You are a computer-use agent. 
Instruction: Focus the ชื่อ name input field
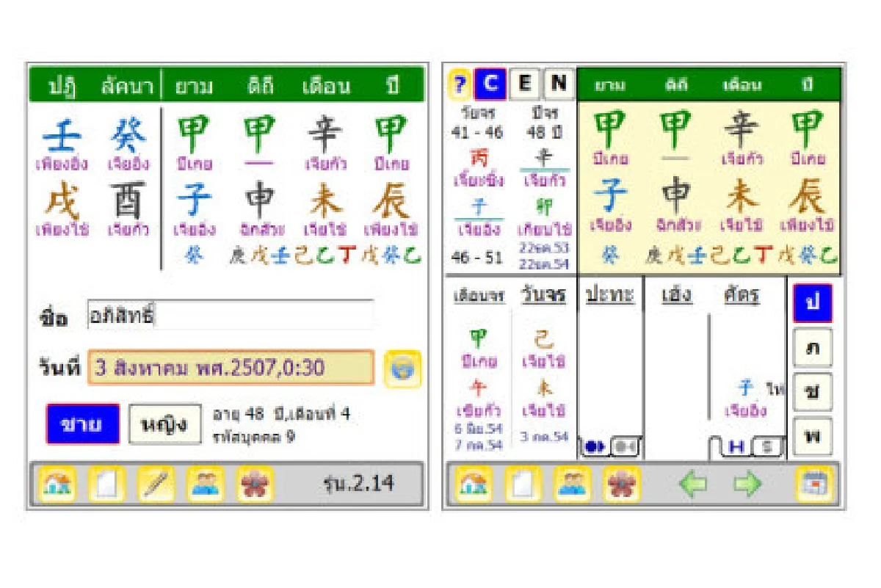[229, 316]
